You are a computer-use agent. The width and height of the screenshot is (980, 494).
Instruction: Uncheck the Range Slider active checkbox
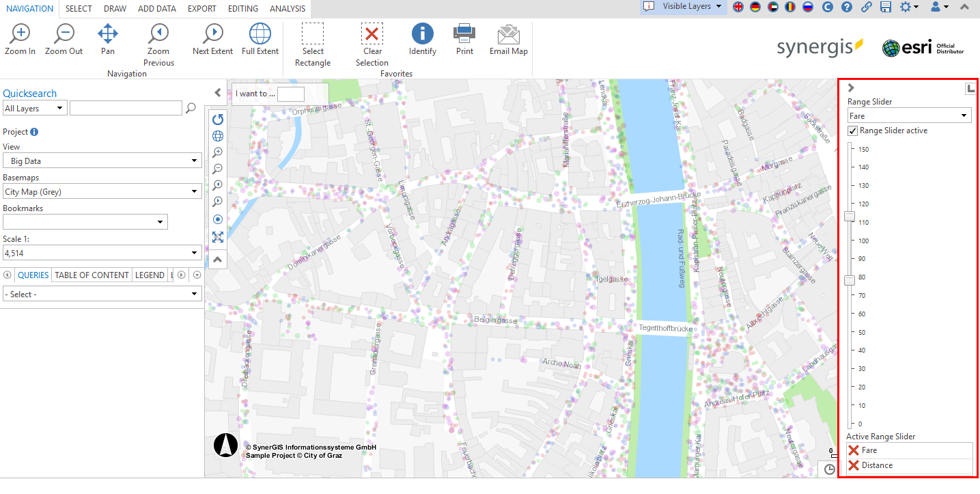point(852,131)
